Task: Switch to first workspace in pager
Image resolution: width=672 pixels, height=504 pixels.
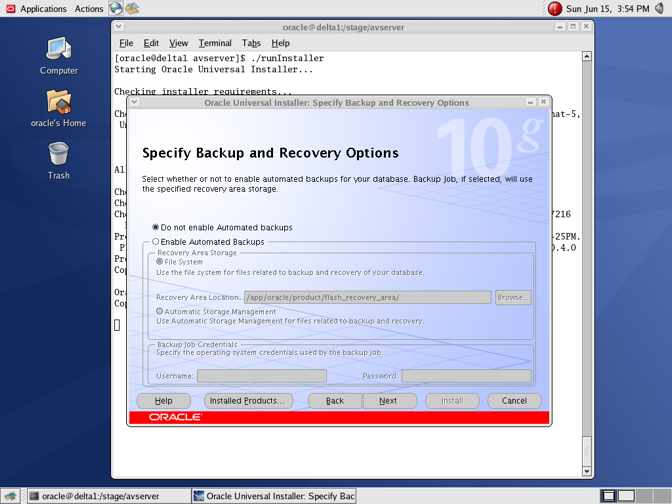Action: [609, 496]
